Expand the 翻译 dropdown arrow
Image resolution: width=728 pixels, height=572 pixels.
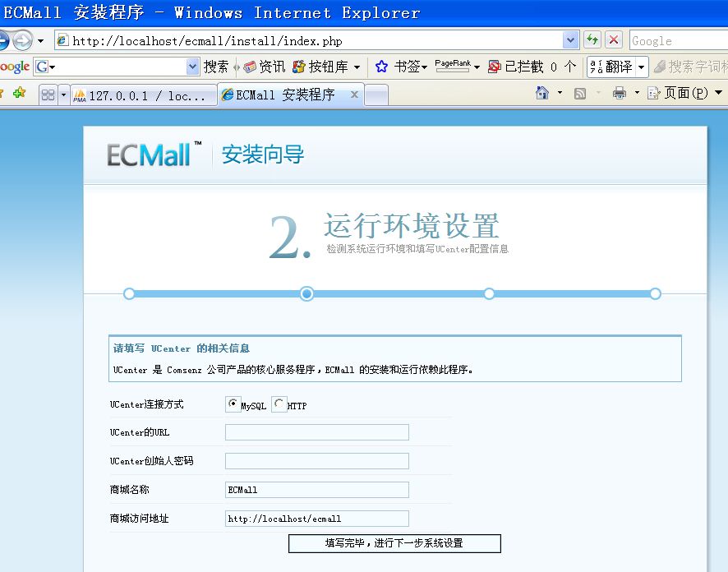coord(641,67)
